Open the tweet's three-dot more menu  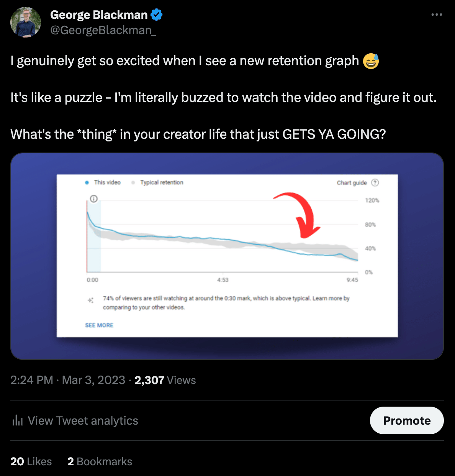pyautogui.click(x=437, y=15)
